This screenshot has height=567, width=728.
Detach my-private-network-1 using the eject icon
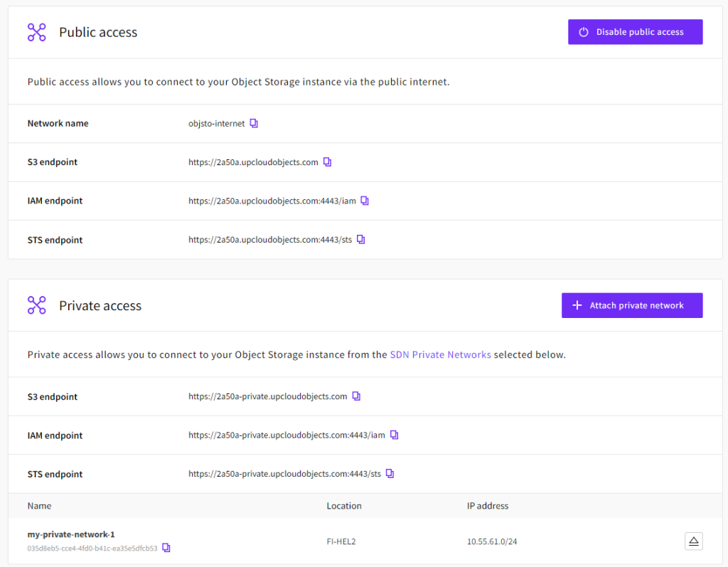click(x=694, y=541)
